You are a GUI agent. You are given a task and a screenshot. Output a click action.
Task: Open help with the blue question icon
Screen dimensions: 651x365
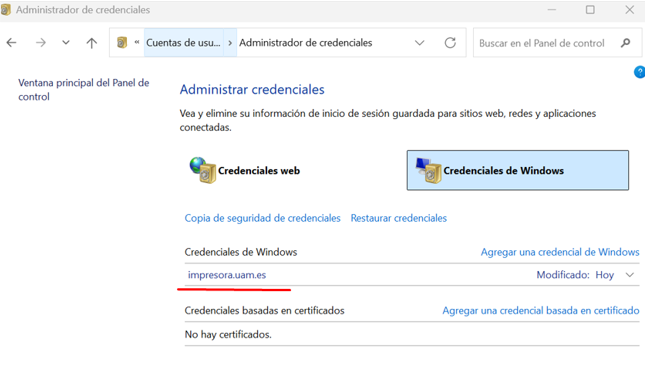point(639,72)
